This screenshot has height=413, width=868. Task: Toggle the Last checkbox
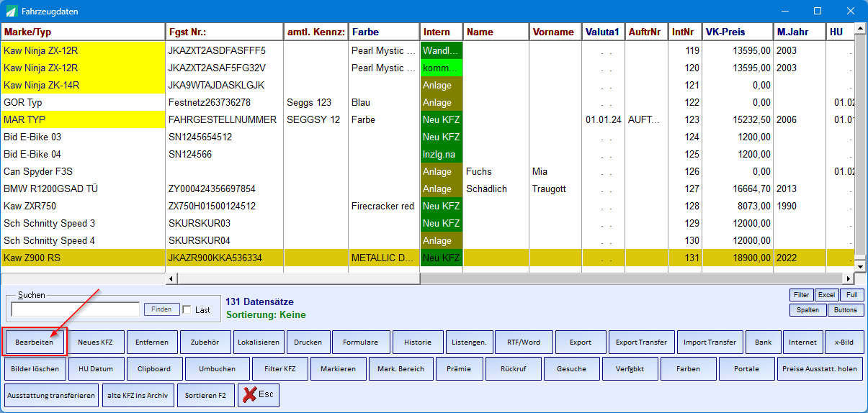[x=187, y=309]
